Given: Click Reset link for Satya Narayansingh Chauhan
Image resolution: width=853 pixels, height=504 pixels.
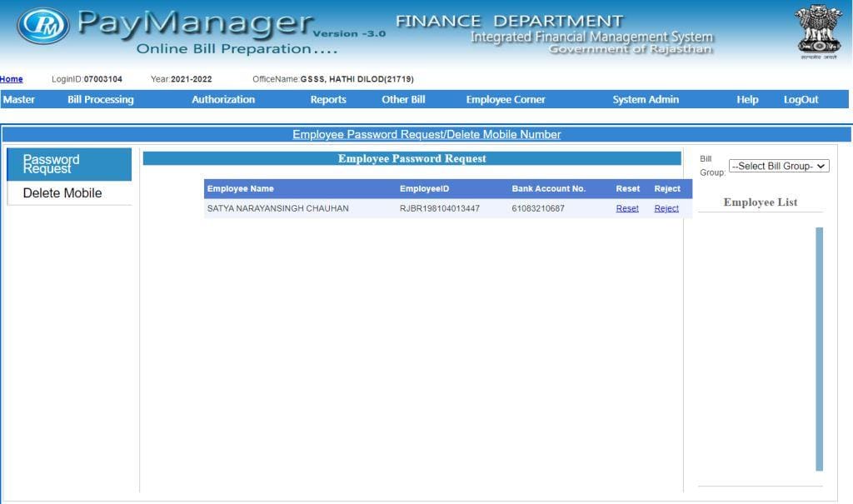Looking at the screenshot, I should click(627, 208).
